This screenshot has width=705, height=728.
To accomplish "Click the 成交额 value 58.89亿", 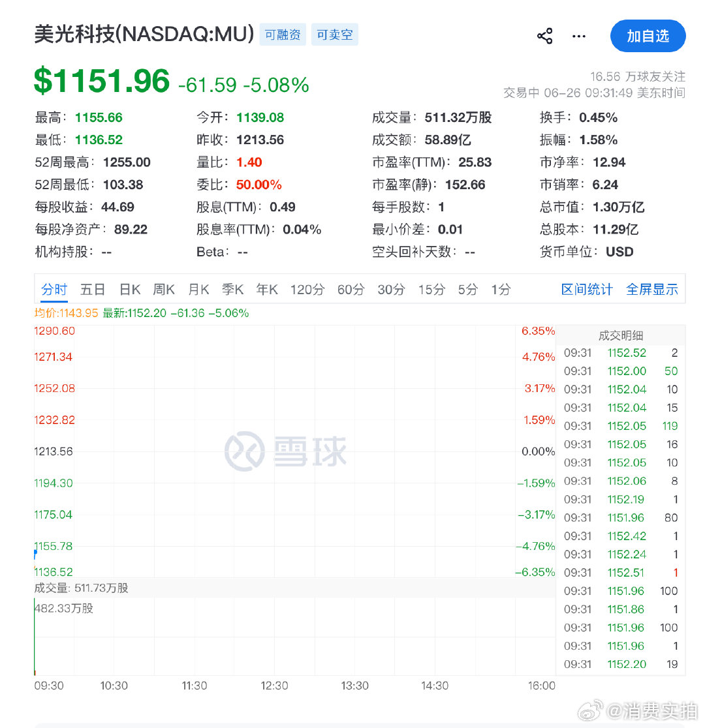I will pos(448,140).
